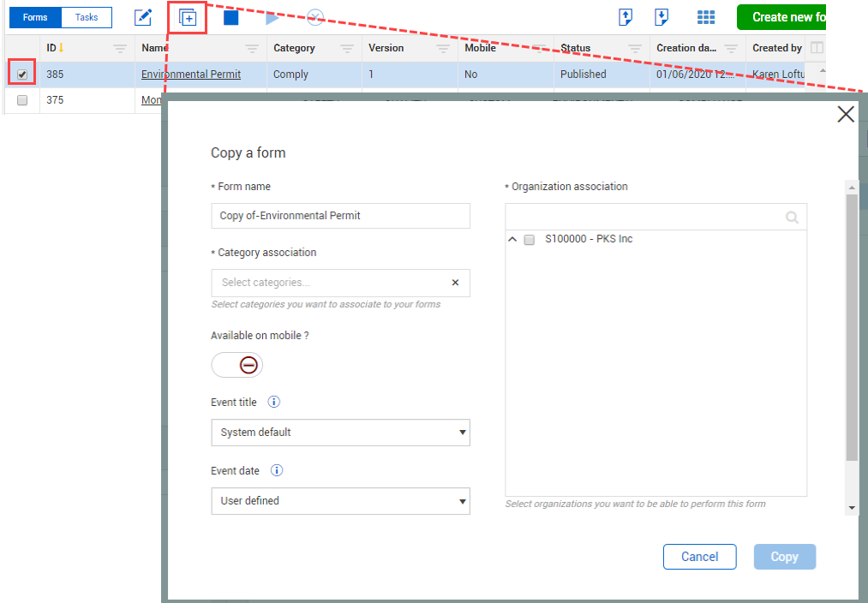Open the Event title System default dropdown

click(340, 433)
